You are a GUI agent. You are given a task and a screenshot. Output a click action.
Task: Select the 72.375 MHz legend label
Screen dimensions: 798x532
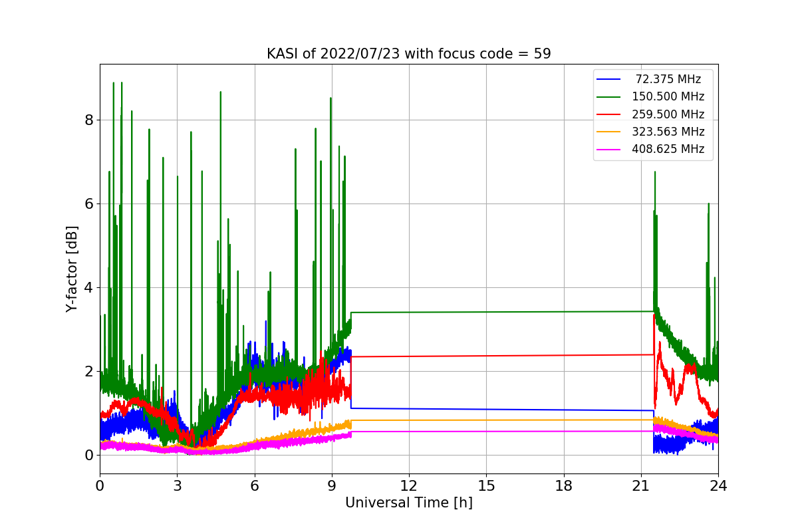668,79
